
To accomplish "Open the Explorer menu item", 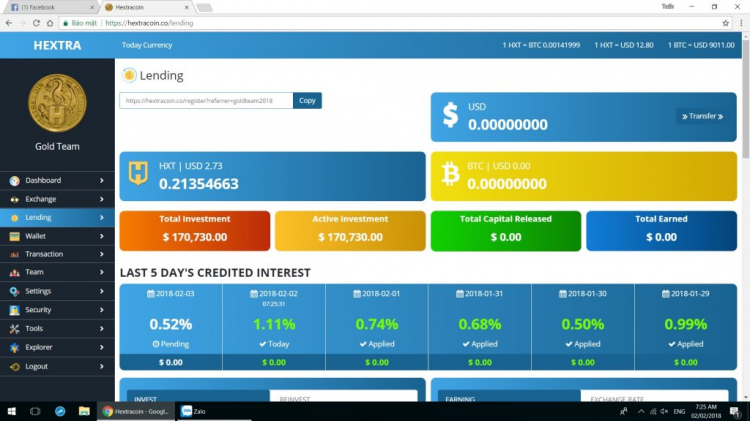I will (57, 347).
